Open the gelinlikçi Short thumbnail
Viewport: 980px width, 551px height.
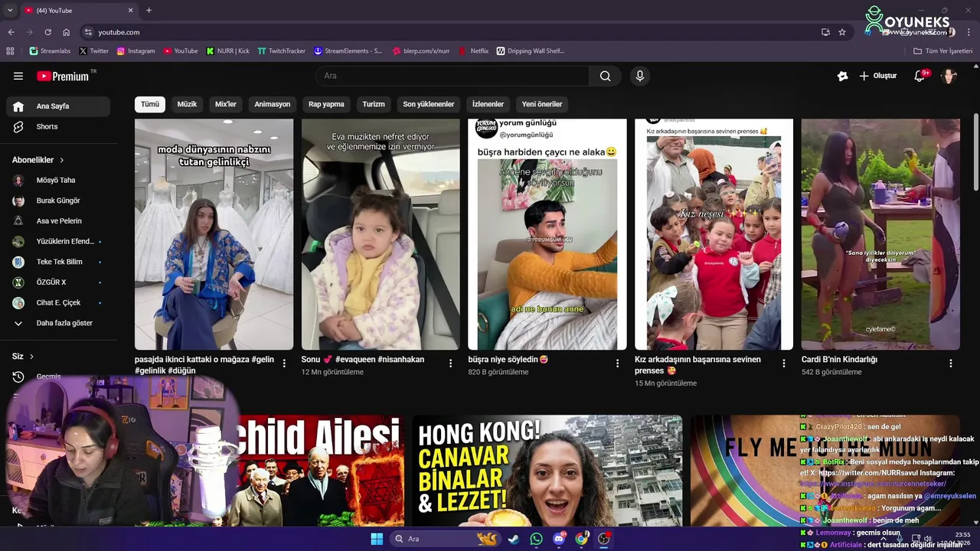pos(214,234)
